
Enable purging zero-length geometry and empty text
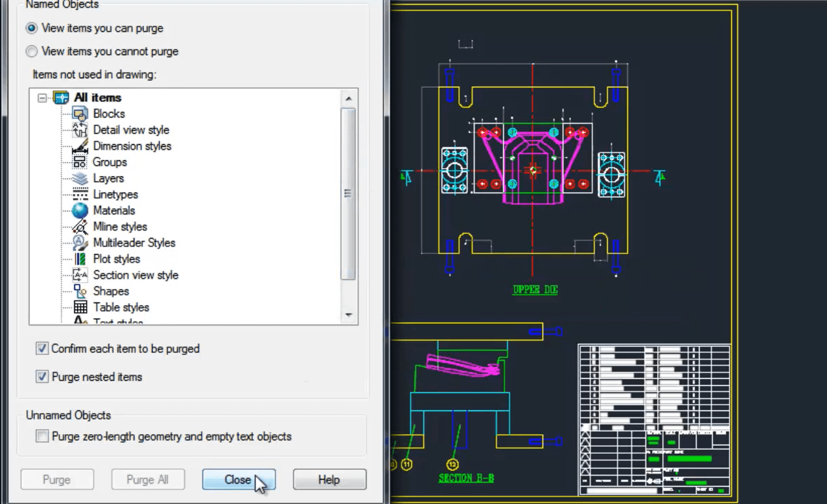42,436
